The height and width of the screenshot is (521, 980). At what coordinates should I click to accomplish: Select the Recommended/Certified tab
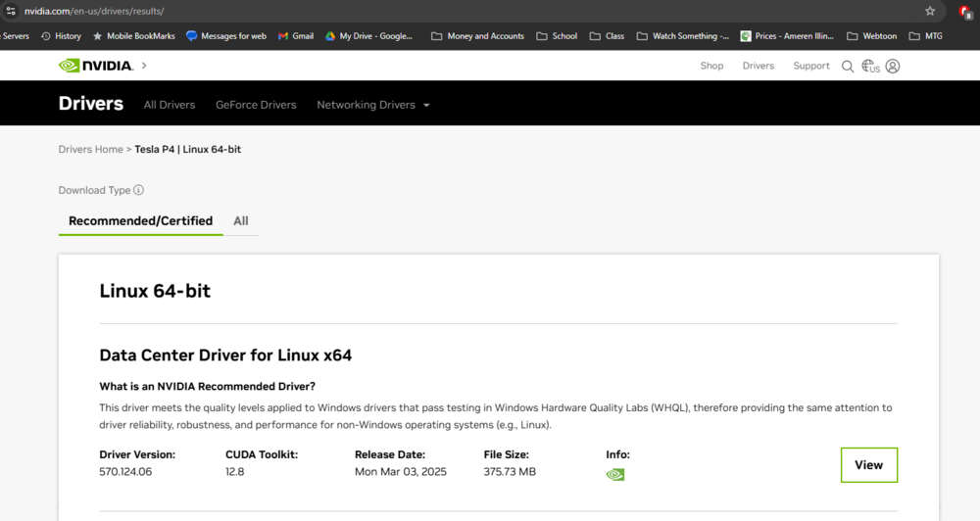(140, 221)
